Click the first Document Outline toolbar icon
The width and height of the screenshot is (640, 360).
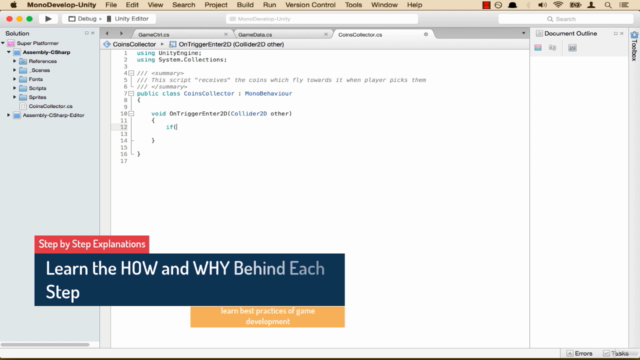tap(538, 48)
